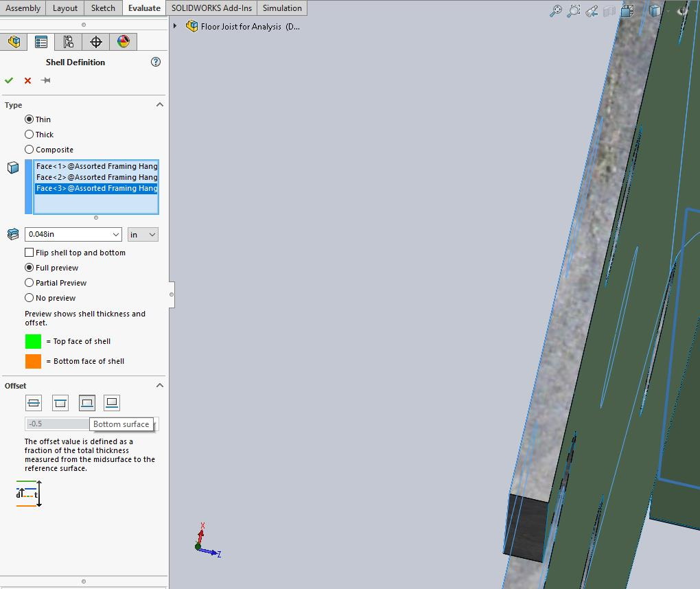Image resolution: width=700 pixels, height=589 pixels.
Task: Select Face<2> in the faces list
Action: [x=96, y=177]
